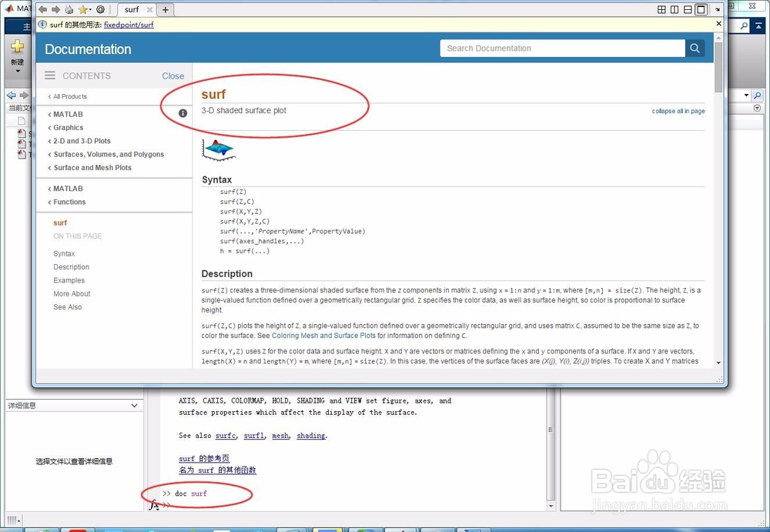
Task: Click the MATLAB search documentation magnifier
Action: click(745, 26)
